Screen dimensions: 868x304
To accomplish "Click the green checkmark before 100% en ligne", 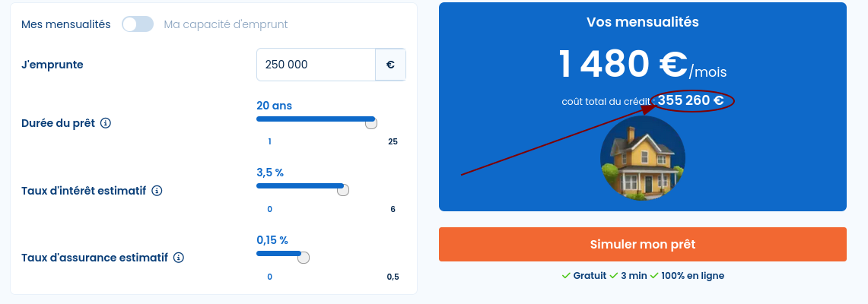I will (x=654, y=276).
